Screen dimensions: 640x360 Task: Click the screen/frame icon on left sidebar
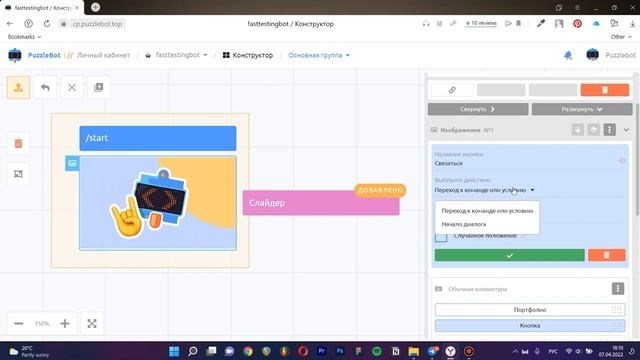[x=18, y=174]
